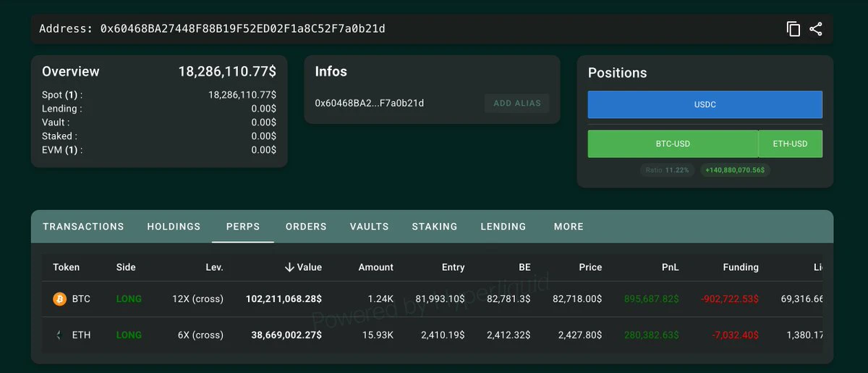Click the share icon next to address
The width and height of the screenshot is (868, 373).
pos(816,29)
